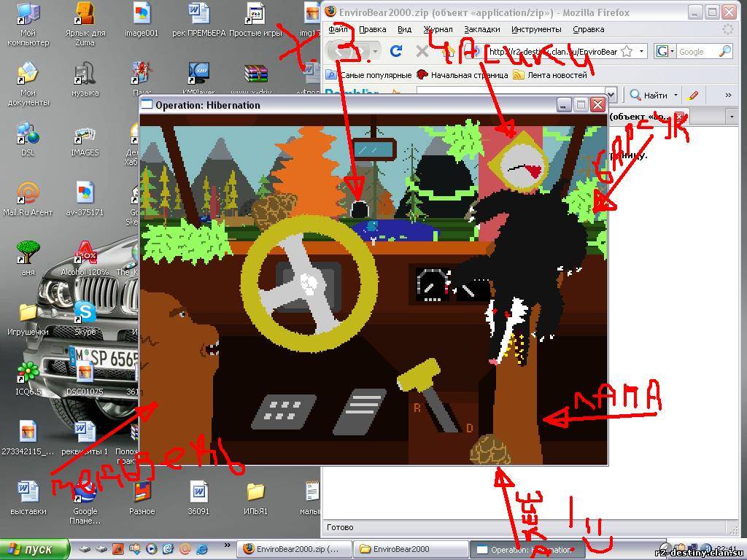
Task: Expand the toolbar overflow chevron in Firefox
Action: pyautogui.click(x=728, y=96)
